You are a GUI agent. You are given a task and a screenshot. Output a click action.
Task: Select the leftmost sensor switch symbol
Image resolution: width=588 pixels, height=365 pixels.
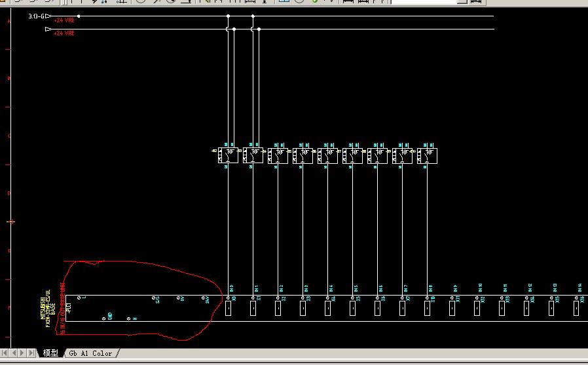(228, 156)
